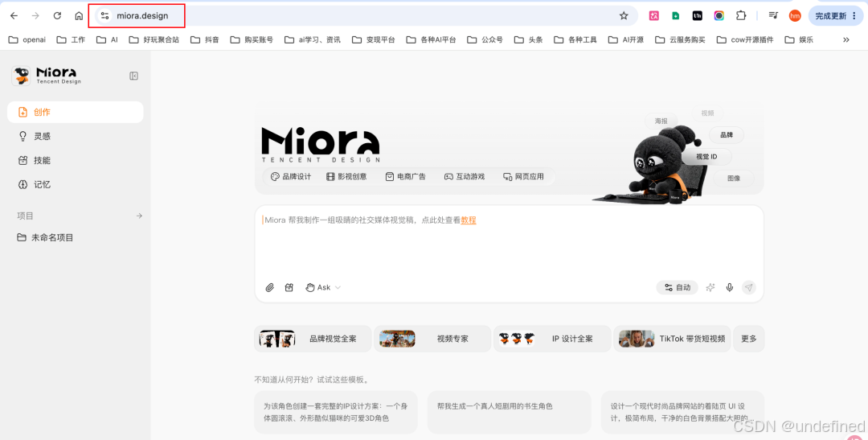Choose the 电商广告 category

[406, 176]
